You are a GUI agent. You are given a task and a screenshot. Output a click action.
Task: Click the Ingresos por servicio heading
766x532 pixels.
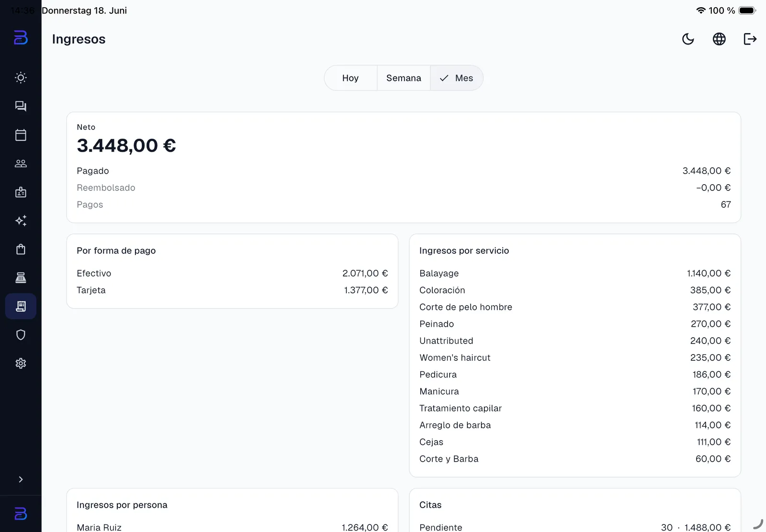(x=464, y=251)
